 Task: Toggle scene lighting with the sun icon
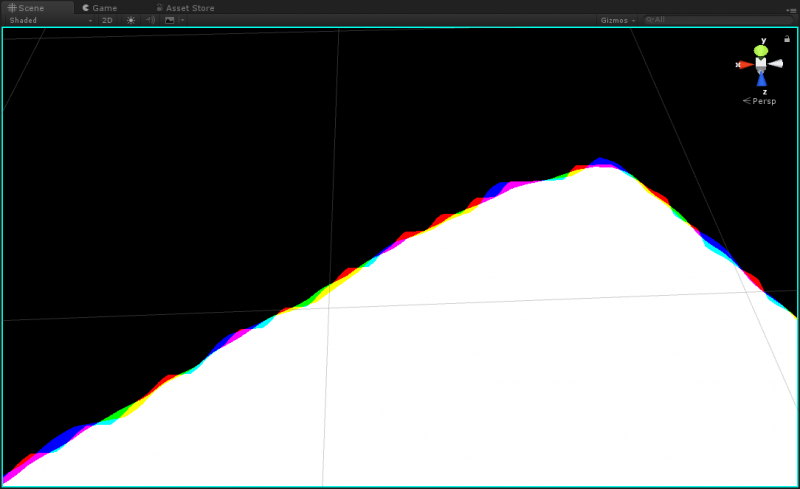click(130, 20)
